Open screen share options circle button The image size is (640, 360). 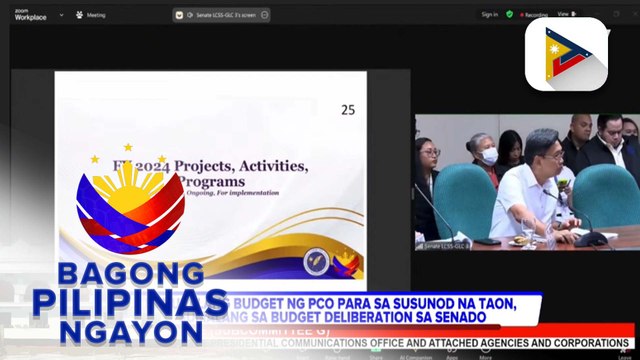(264, 15)
